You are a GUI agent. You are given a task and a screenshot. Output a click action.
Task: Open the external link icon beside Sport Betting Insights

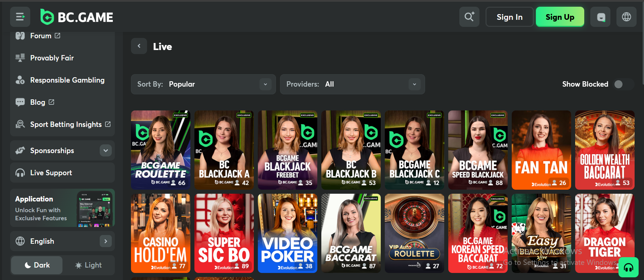click(108, 124)
